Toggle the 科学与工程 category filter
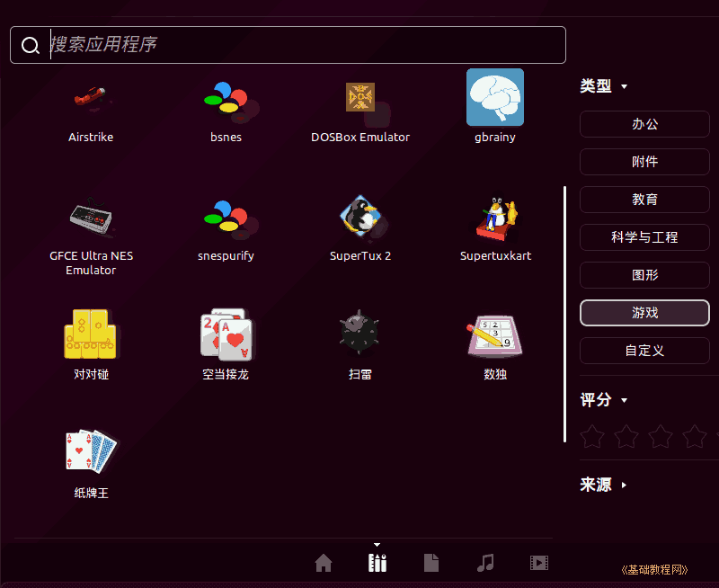 644,237
